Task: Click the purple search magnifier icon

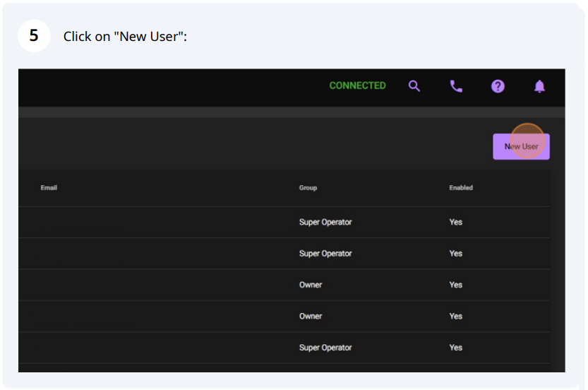Action: tap(414, 86)
